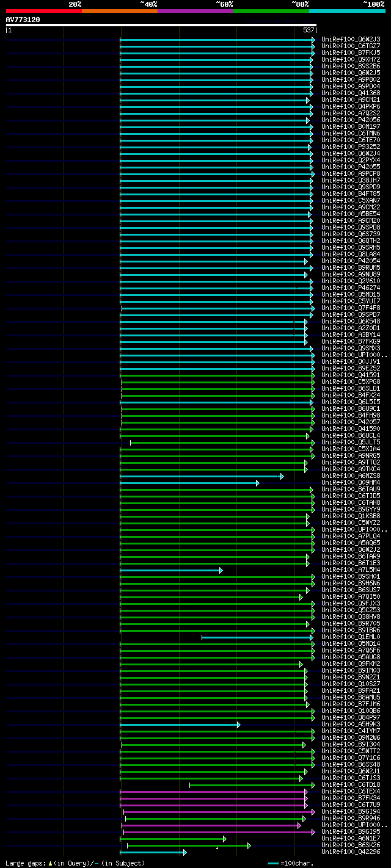The height and width of the screenshot is (868, 391).
Task: Click the short cyan bar for UniRef100_A7L5M4
Action: click(x=171, y=570)
